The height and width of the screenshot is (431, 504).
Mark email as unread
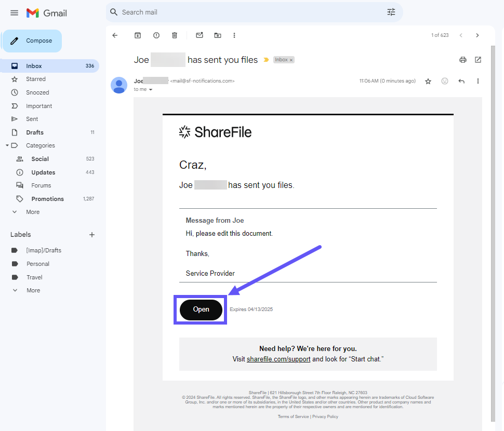(x=200, y=35)
